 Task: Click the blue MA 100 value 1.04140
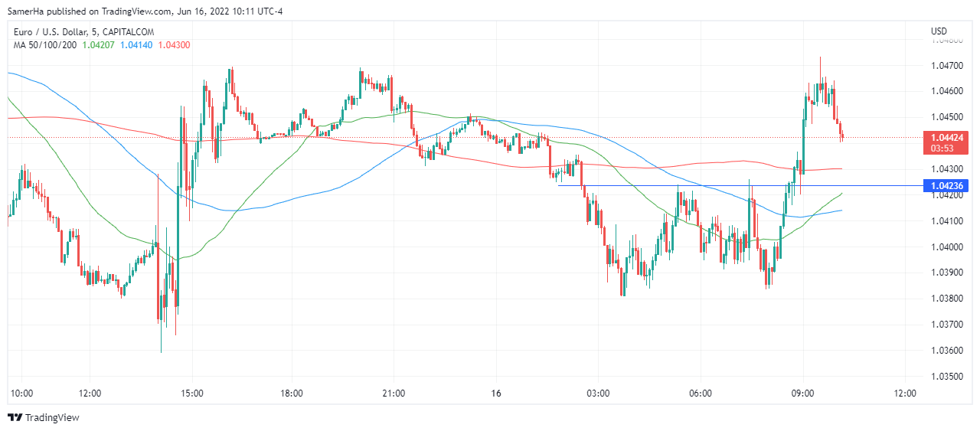click(136, 45)
